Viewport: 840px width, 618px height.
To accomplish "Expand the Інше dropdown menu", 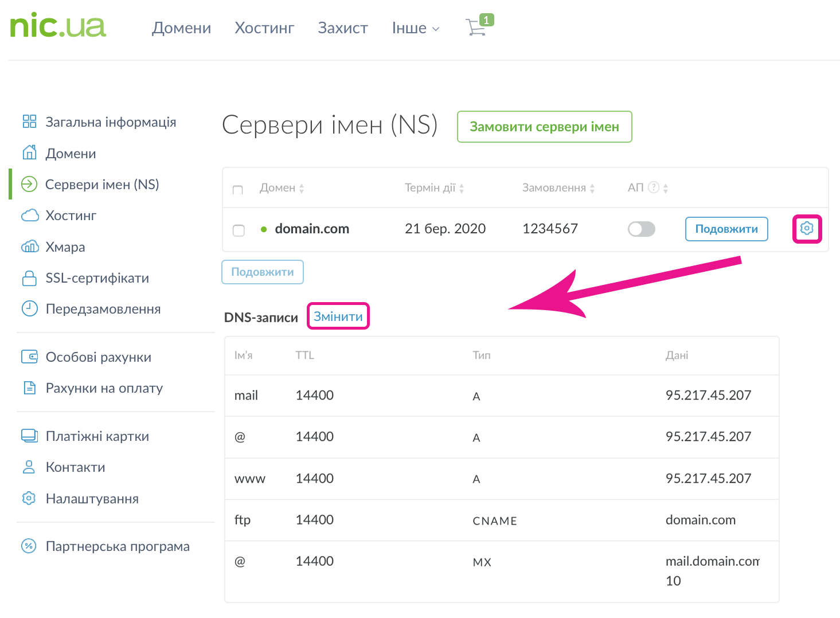I will (415, 28).
